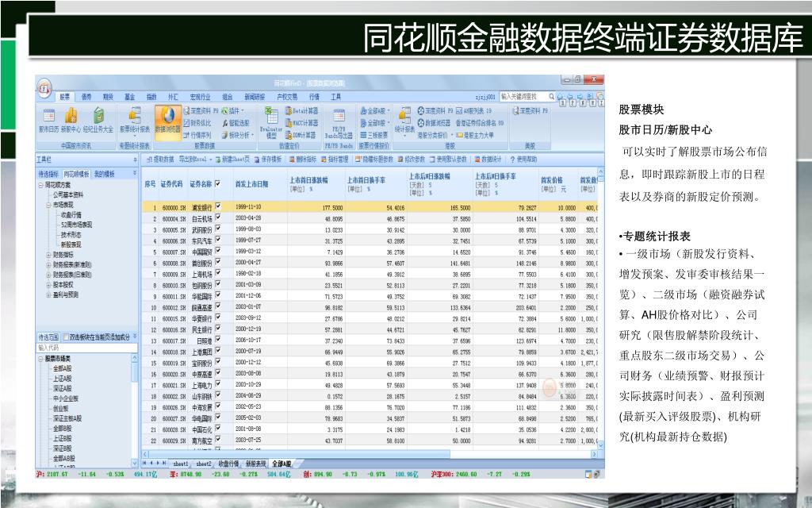The width and height of the screenshot is (812, 508).
Task: Enable 双击板块在当前页添加成分 checkbox
Action: pos(65,337)
